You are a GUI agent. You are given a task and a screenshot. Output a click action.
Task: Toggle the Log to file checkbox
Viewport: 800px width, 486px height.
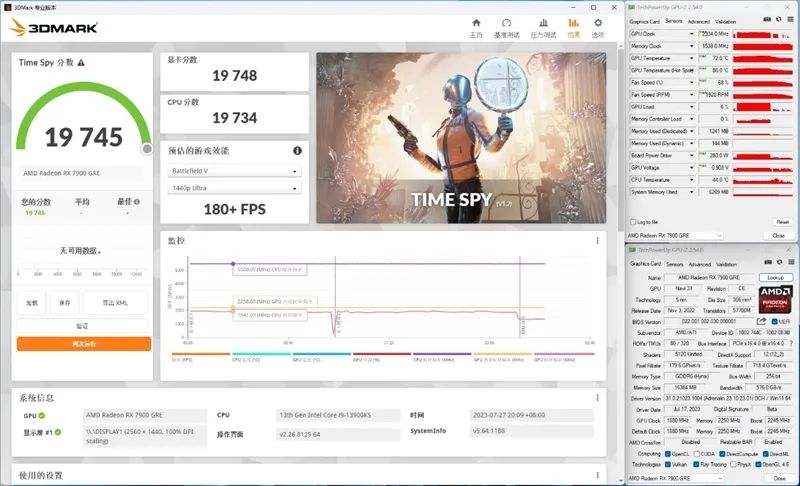633,222
